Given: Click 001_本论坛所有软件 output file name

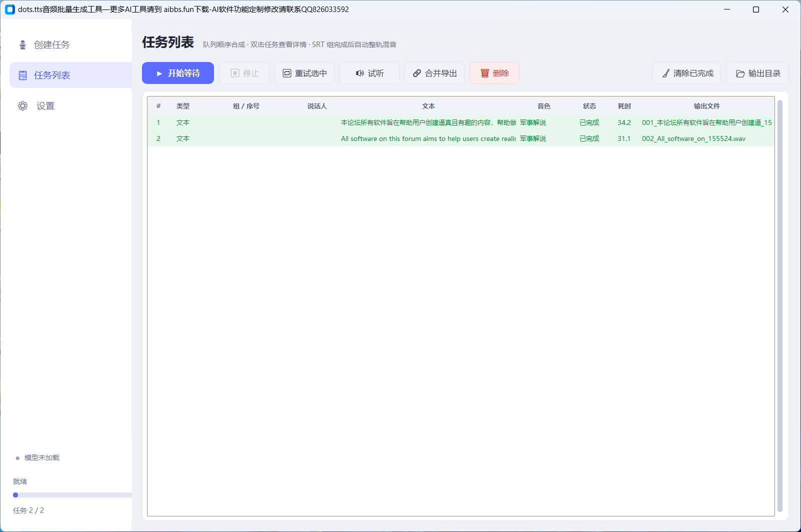Looking at the screenshot, I should [707, 122].
